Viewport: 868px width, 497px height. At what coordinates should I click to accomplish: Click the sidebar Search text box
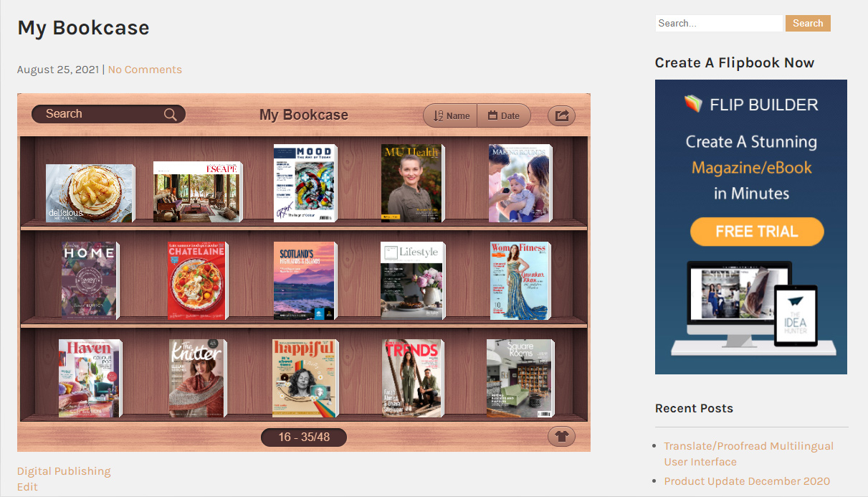pos(719,23)
